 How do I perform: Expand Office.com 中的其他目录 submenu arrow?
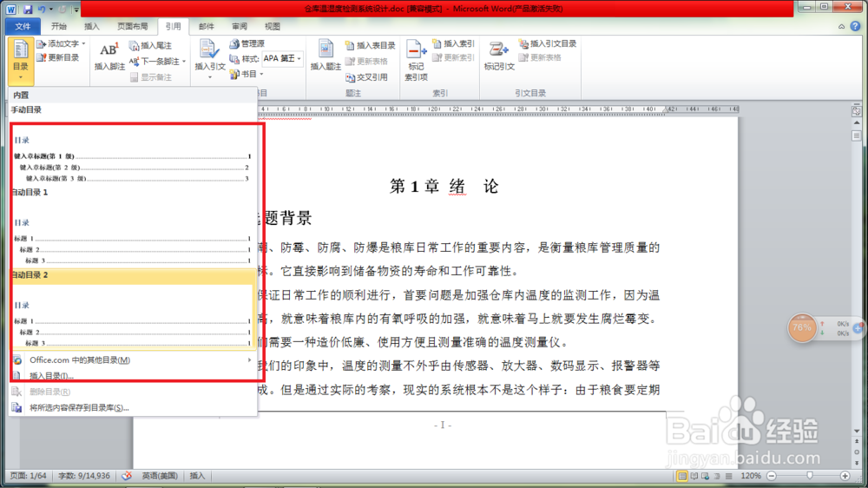click(x=249, y=360)
